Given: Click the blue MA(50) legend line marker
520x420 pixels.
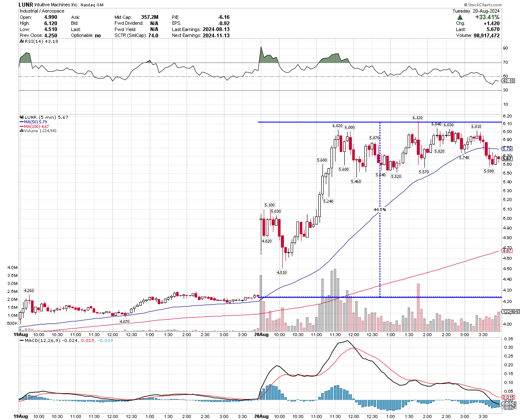Looking at the screenshot, I should click(21, 122).
